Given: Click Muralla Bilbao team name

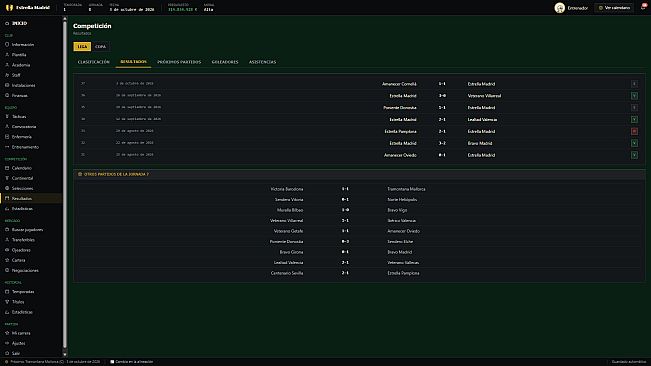Looking at the screenshot, I should click(x=290, y=210).
